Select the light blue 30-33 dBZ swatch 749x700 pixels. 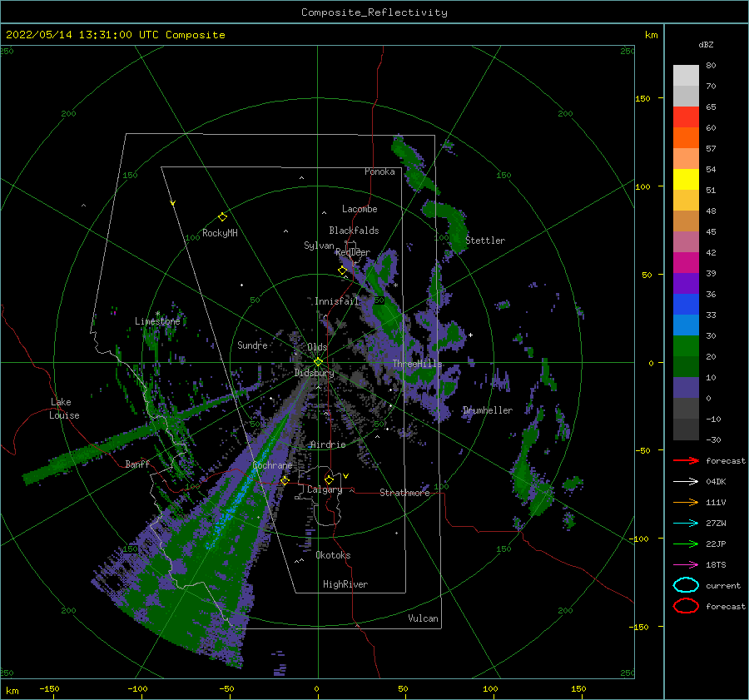pos(686,325)
